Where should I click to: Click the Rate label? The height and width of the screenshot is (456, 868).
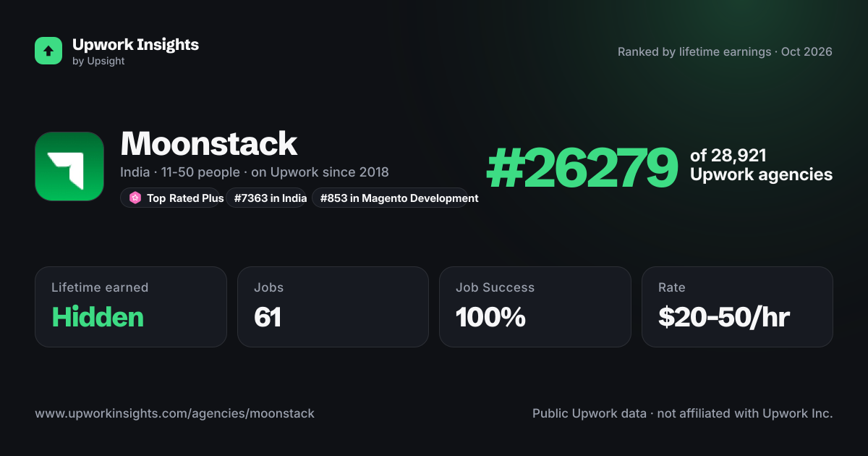coord(672,287)
